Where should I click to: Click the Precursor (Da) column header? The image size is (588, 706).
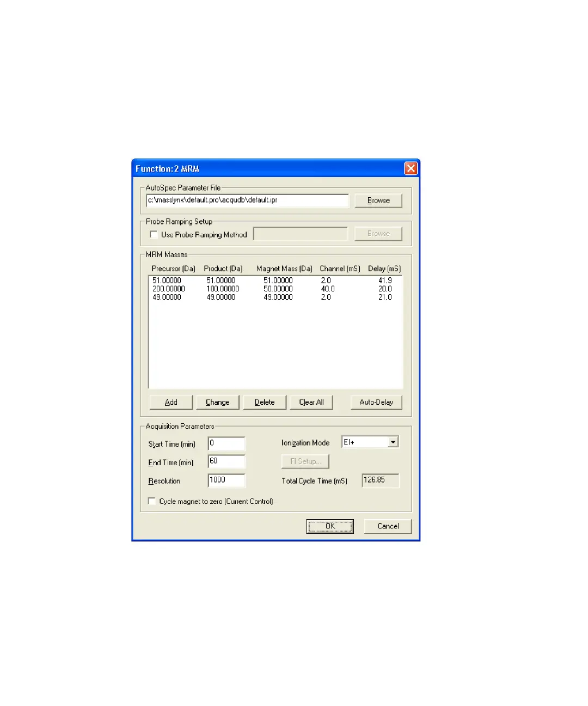click(x=173, y=269)
